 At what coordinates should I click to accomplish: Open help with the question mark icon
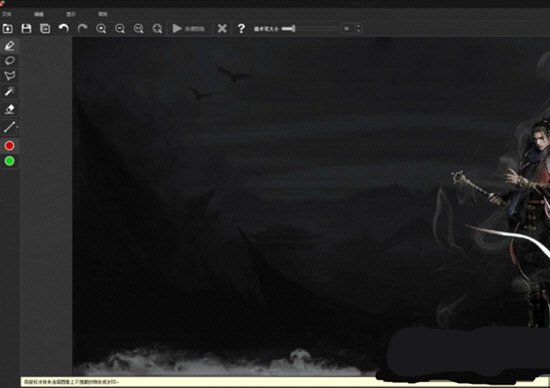pyautogui.click(x=241, y=28)
